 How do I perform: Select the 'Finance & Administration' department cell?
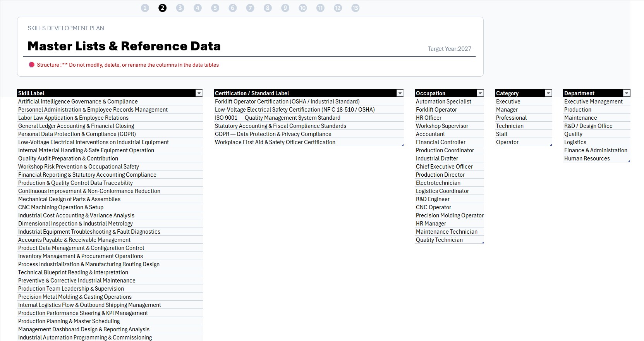click(x=596, y=150)
